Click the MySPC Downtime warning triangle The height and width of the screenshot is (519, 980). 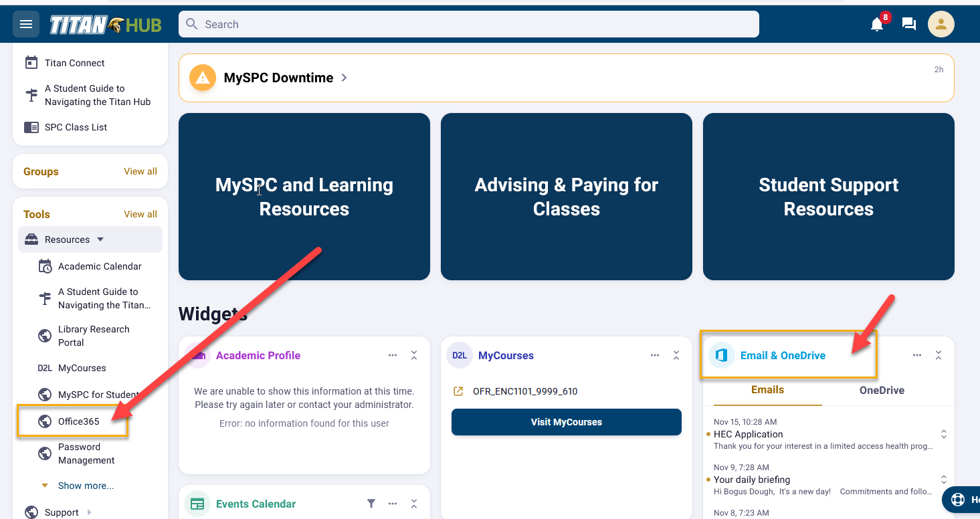tap(202, 77)
